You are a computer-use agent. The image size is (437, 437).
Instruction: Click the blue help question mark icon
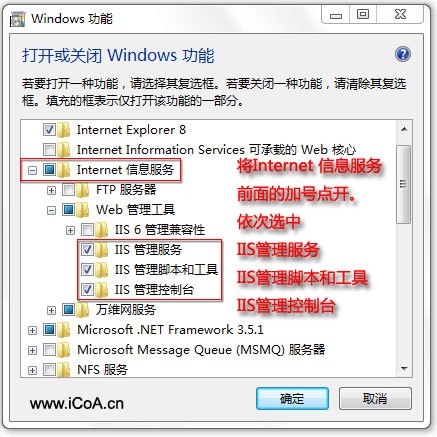(403, 54)
